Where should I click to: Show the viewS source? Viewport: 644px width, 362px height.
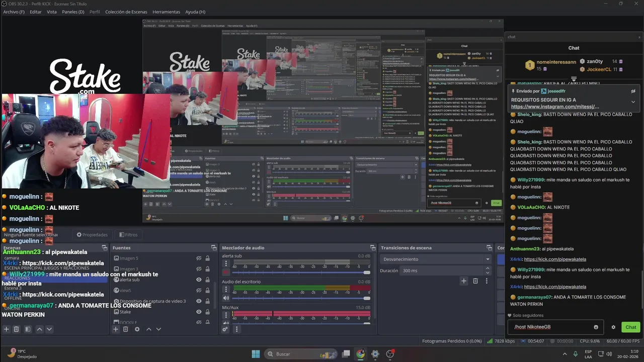tap(199, 290)
